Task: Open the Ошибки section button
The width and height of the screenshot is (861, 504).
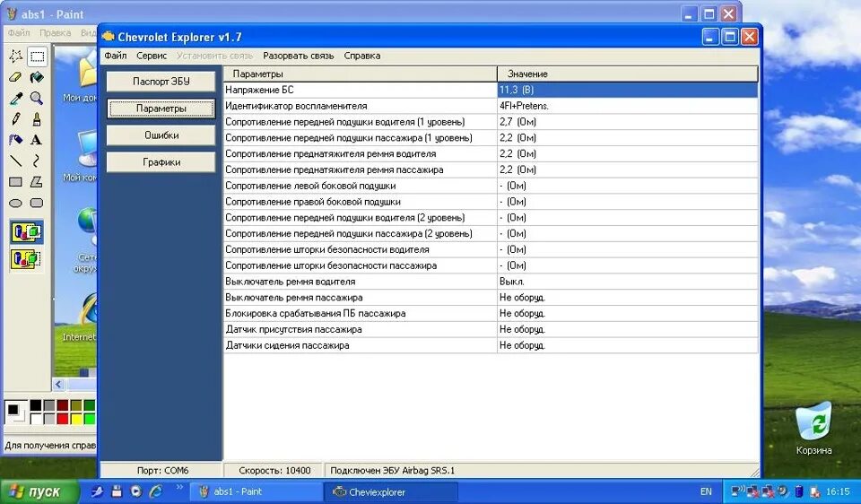Action: pyautogui.click(x=161, y=135)
